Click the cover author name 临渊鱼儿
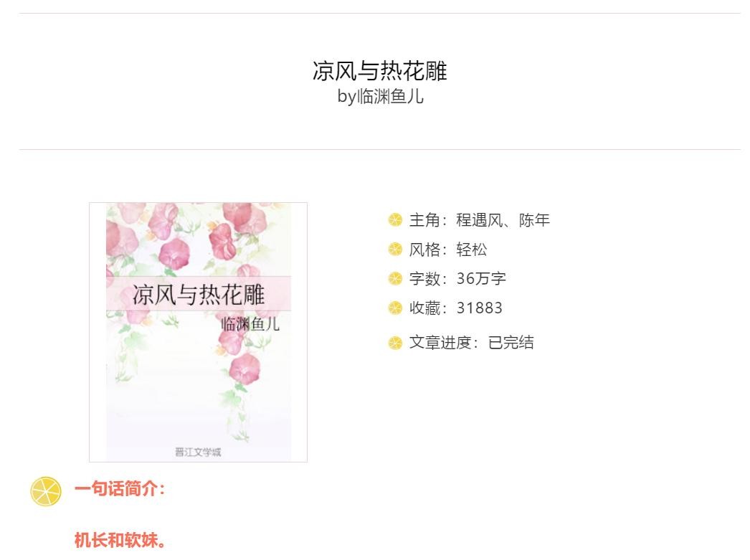The image size is (750, 560). (x=250, y=324)
